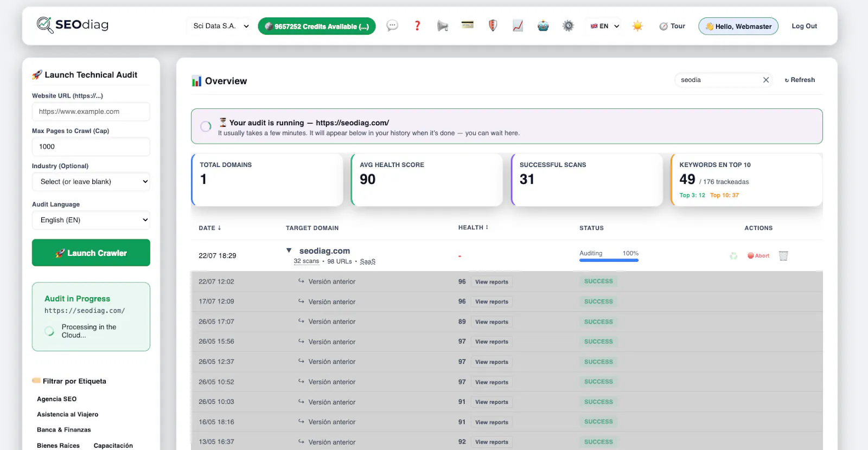The height and width of the screenshot is (450, 868).
Task: Open the credit card billing icon
Action: (468, 25)
